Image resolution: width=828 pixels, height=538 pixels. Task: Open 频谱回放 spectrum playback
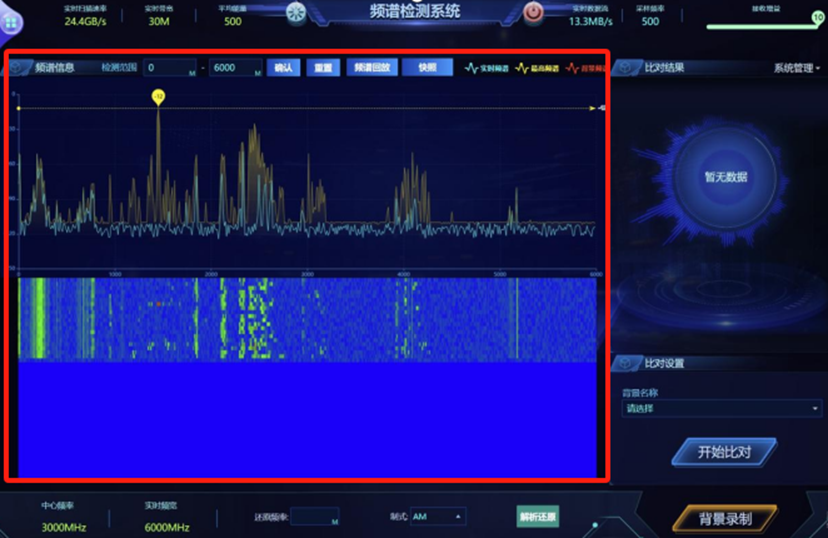coord(372,68)
